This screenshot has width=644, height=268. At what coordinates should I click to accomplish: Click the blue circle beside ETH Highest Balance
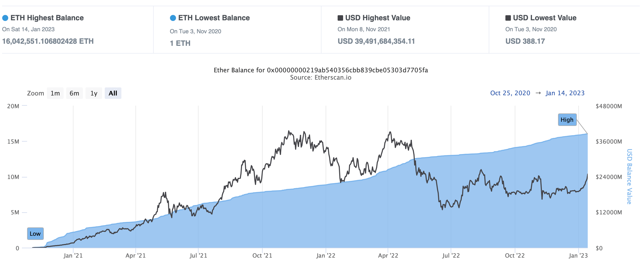click(x=5, y=18)
